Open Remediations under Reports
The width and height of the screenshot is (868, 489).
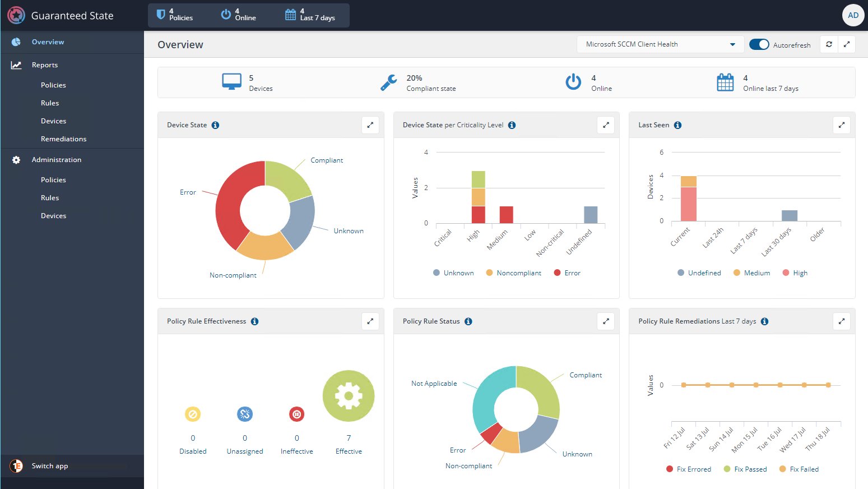tap(63, 139)
